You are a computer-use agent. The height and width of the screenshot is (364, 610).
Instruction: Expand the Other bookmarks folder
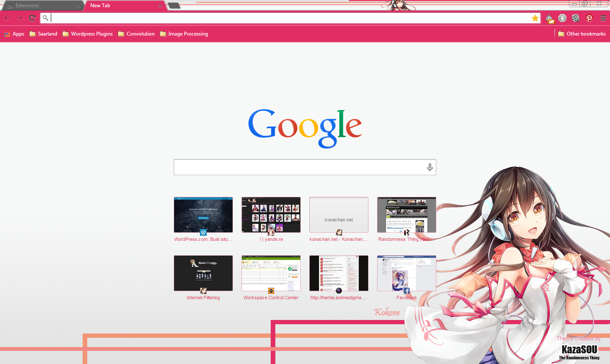[x=582, y=34]
